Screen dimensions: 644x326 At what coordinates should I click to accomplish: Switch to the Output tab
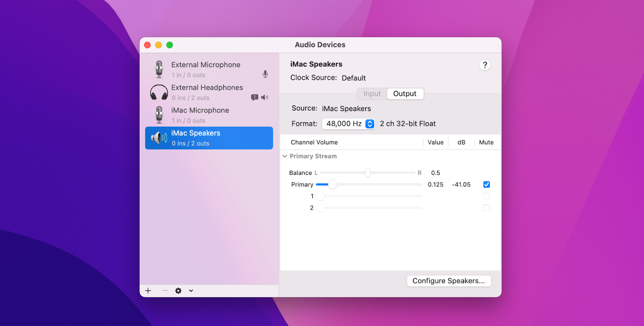coord(405,94)
